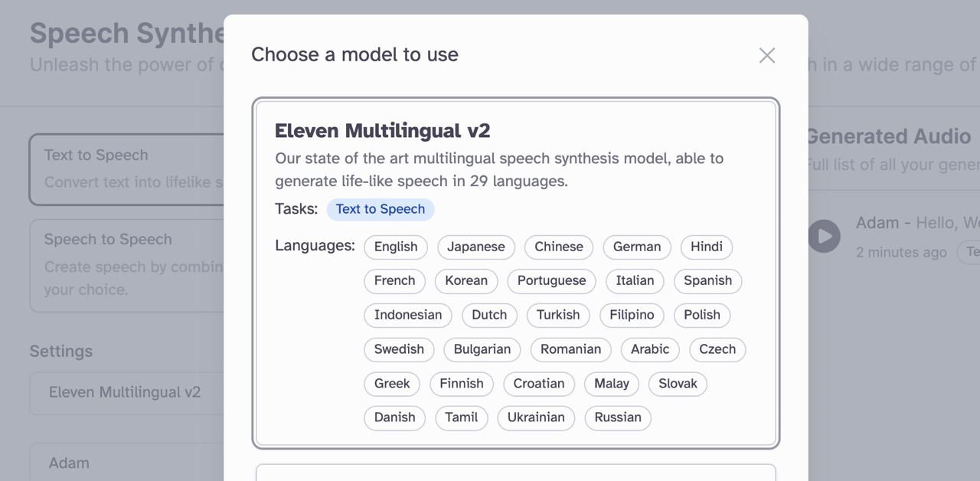Screen dimensions: 980x481
Task: Click the Portuguese language tag
Action: (552, 280)
